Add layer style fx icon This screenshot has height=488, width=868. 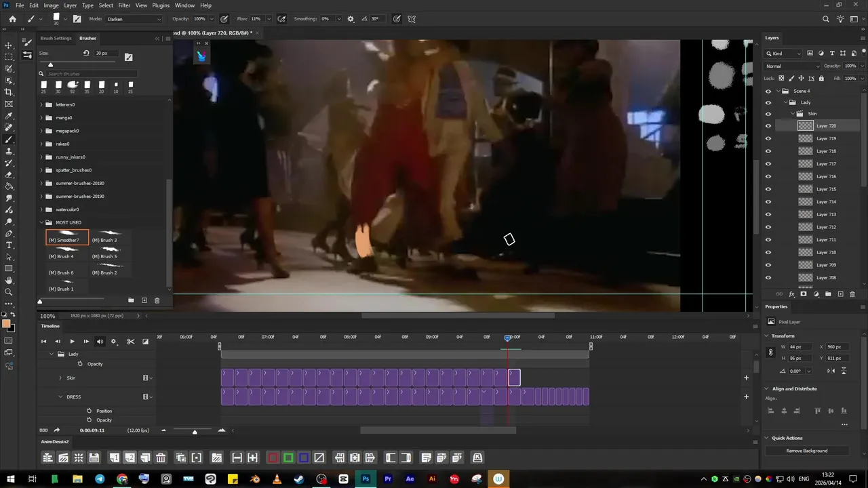click(791, 294)
